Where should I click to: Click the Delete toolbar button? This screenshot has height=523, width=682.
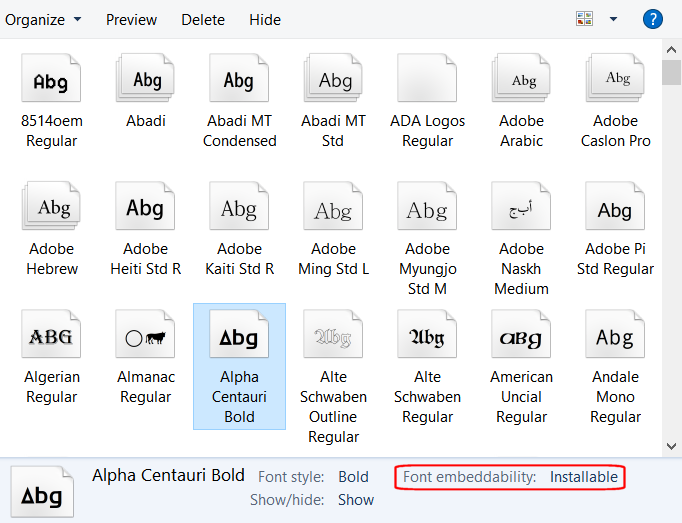pyautogui.click(x=203, y=20)
